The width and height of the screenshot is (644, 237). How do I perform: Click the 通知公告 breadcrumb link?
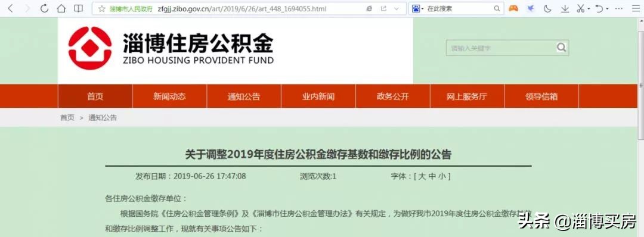(103, 118)
